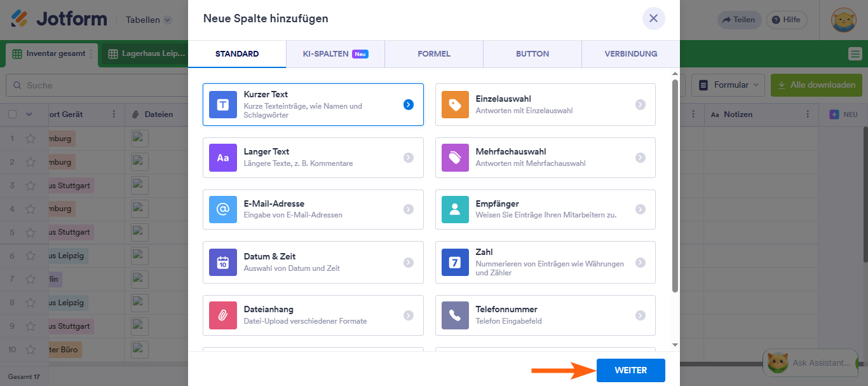Click the Alle downloaden button
The height and width of the screenshot is (386, 868).
click(x=816, y=85)
